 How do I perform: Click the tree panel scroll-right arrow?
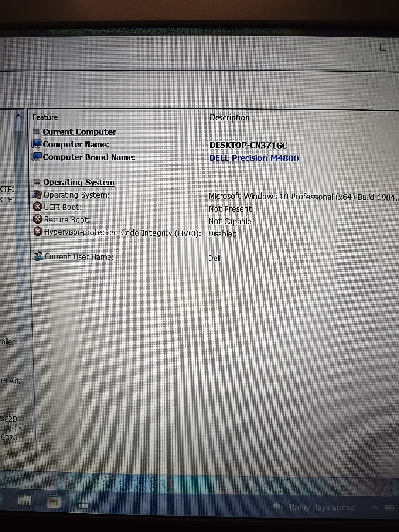pyautogui.click(x=17, y=453)
